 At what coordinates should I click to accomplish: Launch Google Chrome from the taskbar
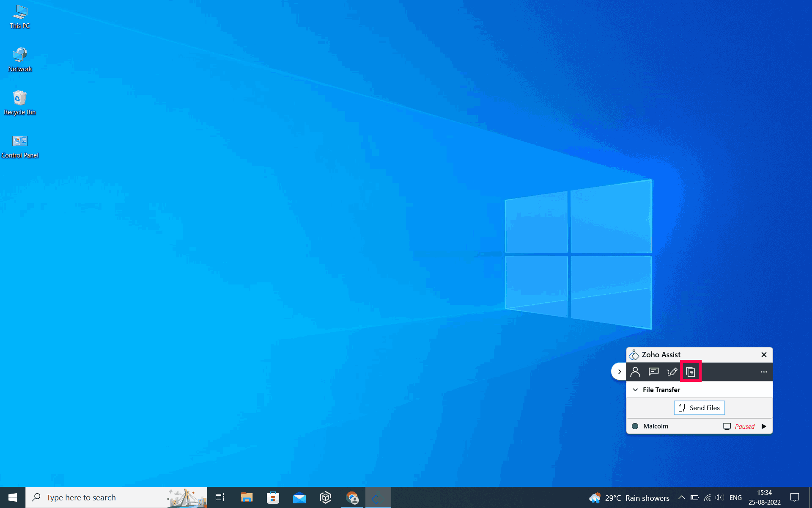[352, 497]
